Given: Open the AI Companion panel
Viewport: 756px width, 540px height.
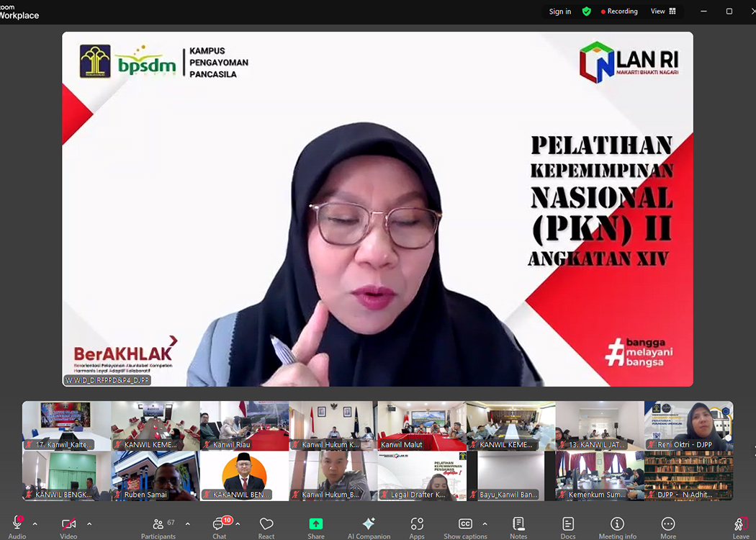Looking at the screenshot, I should pyautogui.click(x=369, y=526).
